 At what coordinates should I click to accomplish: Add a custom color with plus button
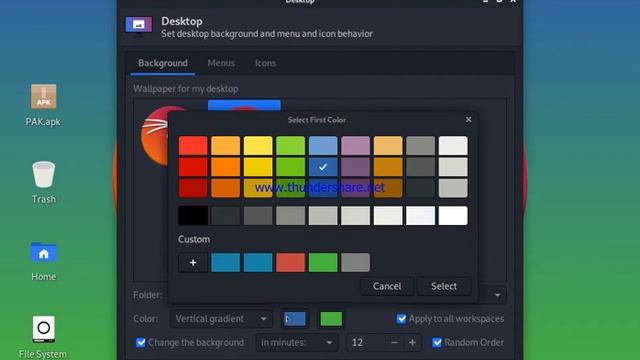(193, 262)
